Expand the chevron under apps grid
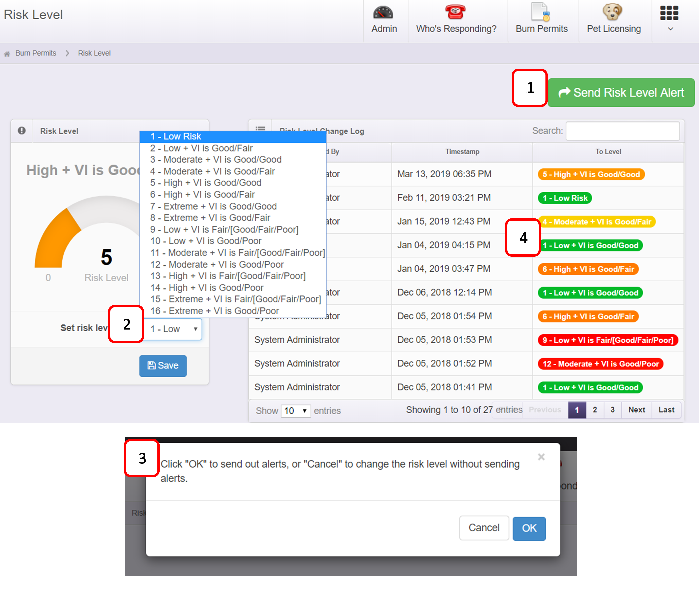Screen dimensions: 700x591 click(x=670, y=29)
